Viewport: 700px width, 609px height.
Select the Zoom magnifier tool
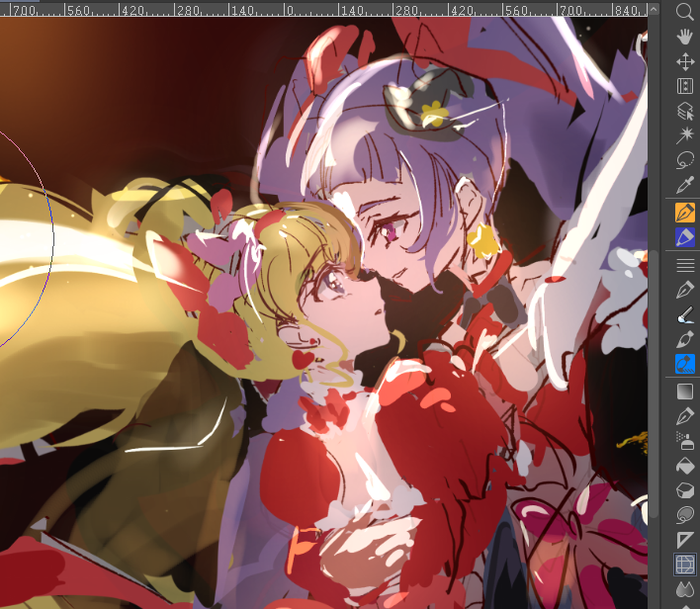(x=685, y=12)
